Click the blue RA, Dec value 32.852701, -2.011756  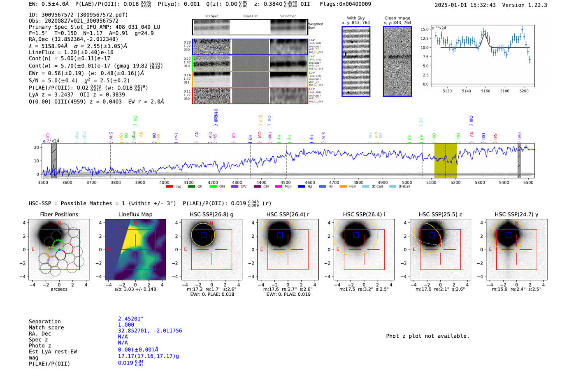(x=150, y=331)
